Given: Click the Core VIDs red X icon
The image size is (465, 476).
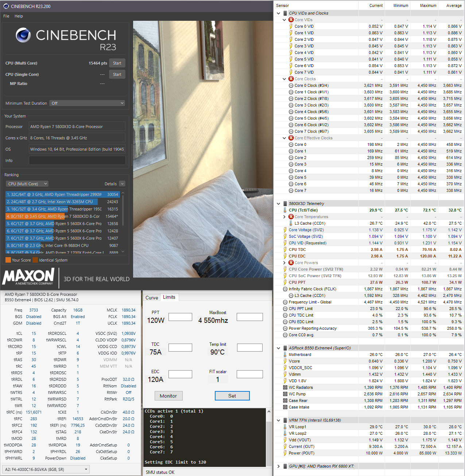Looking at the screenshot, I should point(291,20).
